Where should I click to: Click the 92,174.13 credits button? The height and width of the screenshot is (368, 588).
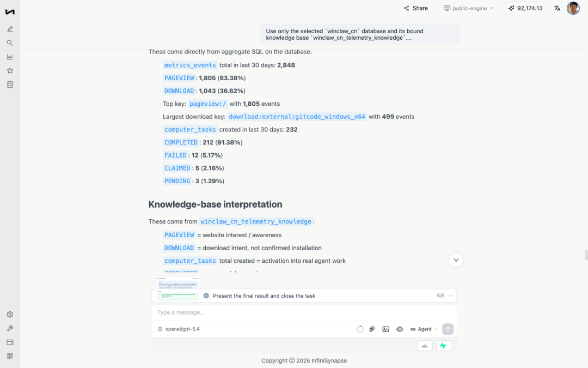tap(525, 8)
